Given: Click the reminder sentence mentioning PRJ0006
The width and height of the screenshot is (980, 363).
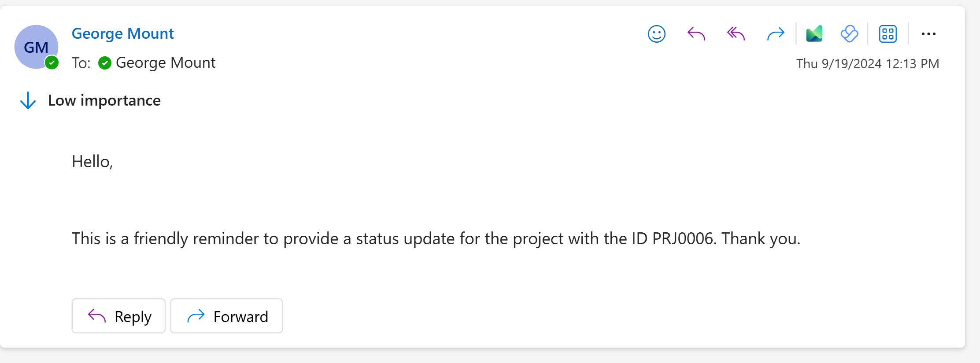Looking at the screenshot, I should tap(436, 238).
